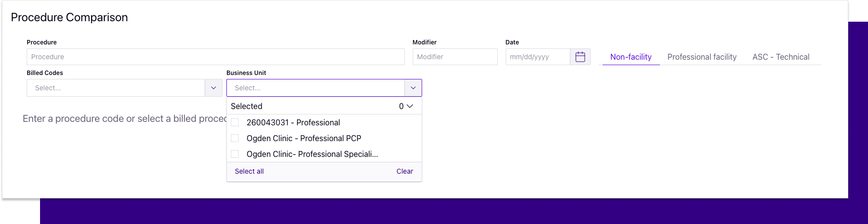Click Select all in Business Unit list
Screen dimensions: 868x224
(249, 171)
